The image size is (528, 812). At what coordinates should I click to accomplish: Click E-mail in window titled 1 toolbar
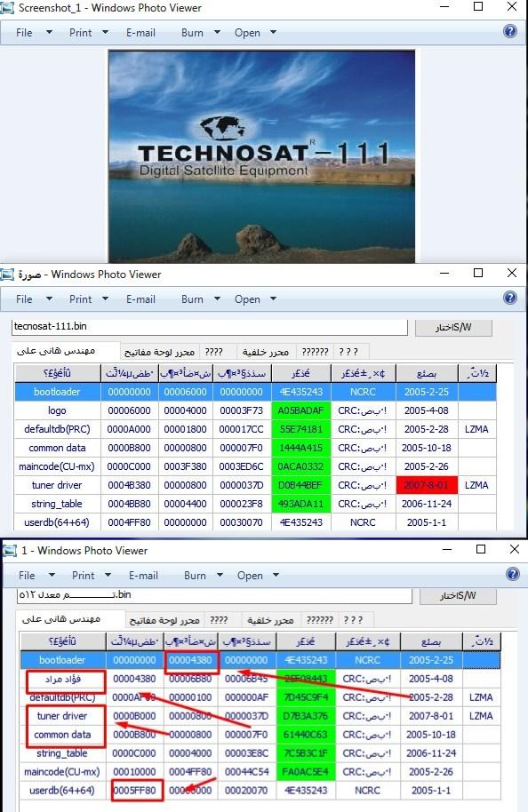143,576
